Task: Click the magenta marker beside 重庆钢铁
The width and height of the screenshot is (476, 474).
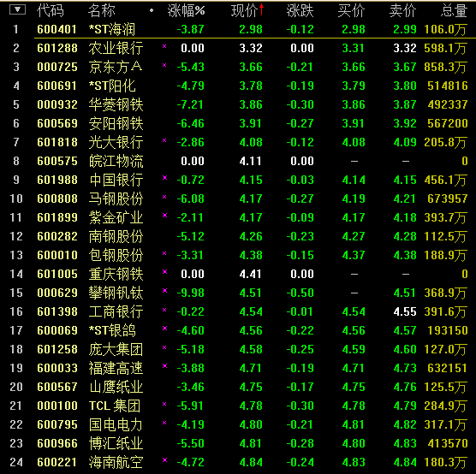Action: click(164, 271)
